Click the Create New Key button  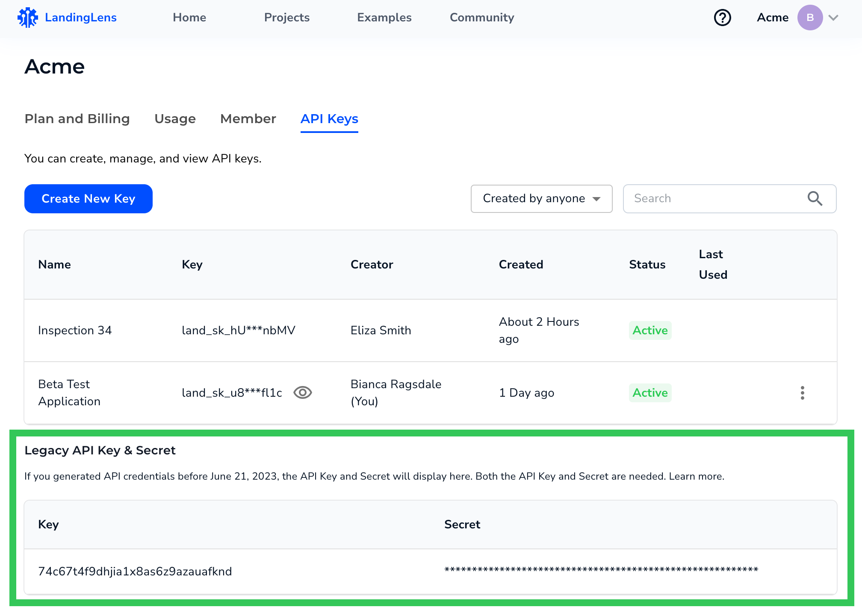pos(89,198)
